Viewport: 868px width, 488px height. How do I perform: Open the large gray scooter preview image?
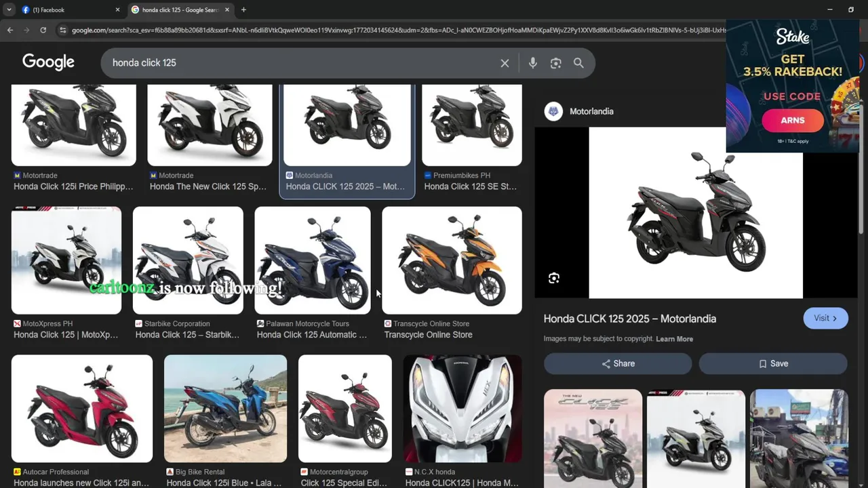pos(696,213)
